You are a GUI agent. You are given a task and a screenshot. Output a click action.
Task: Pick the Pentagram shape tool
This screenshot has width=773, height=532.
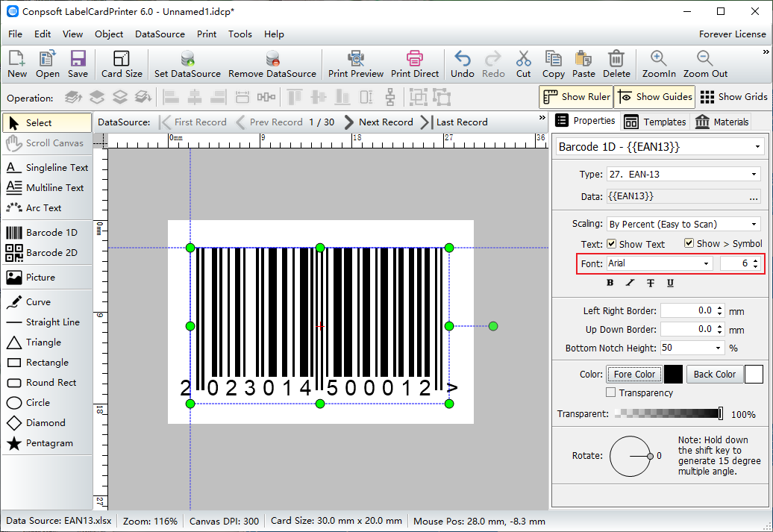point(47,443)
